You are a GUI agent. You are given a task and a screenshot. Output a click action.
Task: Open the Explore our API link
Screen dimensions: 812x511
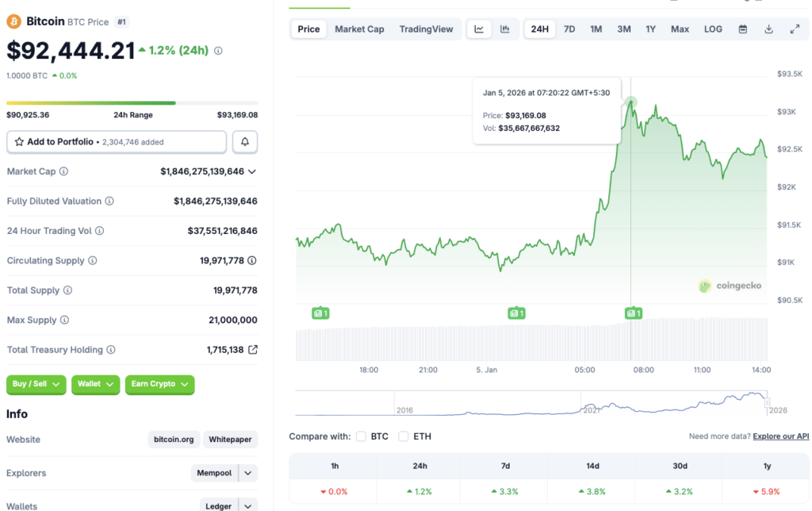[780, 436]
